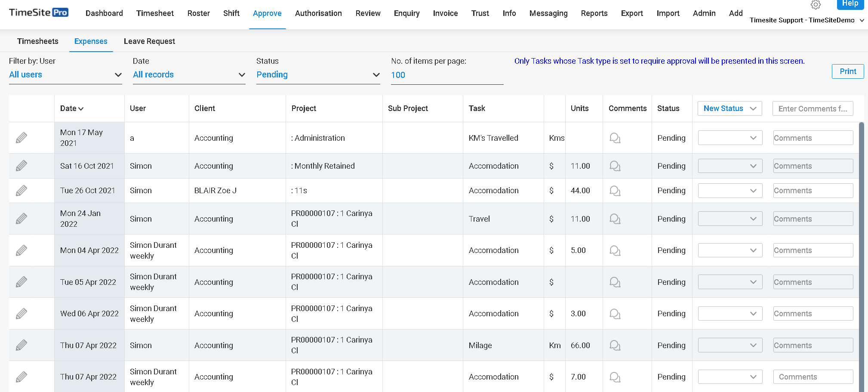Image resolution: width=868 pixels, height=392 pixels.
Task: Select the Timesheets tab
Action: 38,41
